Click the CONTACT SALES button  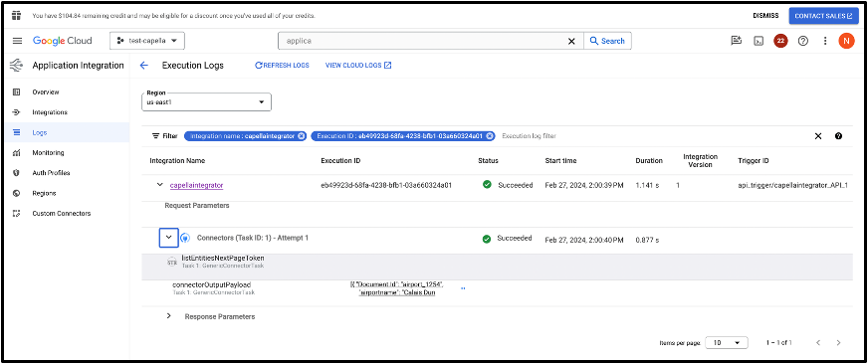click(x=823, y=16)
